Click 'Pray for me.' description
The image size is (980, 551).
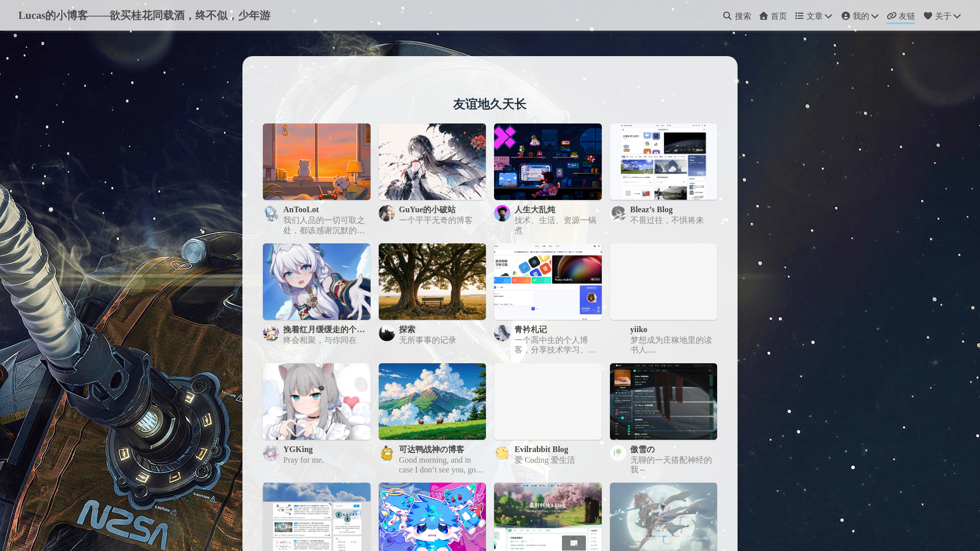point(304,460)
